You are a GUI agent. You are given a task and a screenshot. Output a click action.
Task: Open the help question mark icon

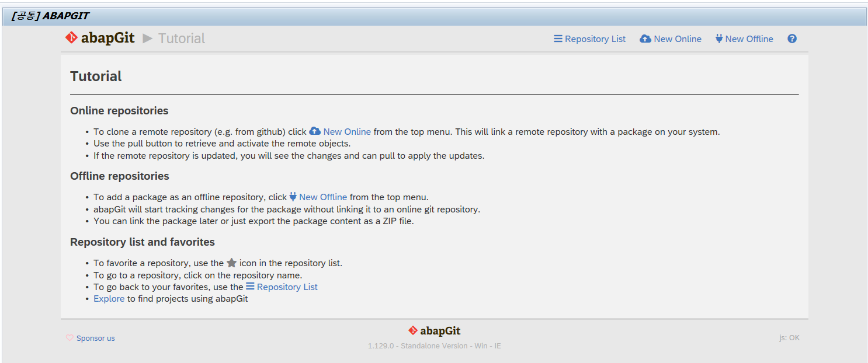[x=792, y=39]
